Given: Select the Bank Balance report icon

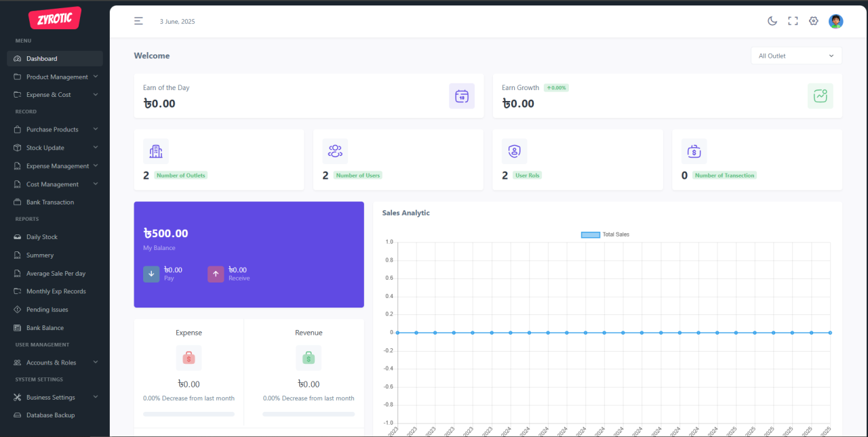Looking at the screenshot, I should pyautogui.click(x=16, y=327).
